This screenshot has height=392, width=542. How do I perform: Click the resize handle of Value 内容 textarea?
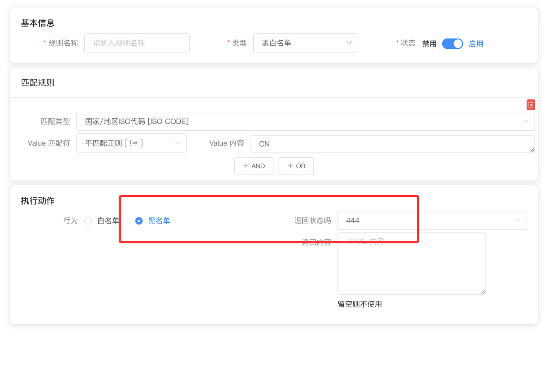pyautogui.click(x=532, y=149)
